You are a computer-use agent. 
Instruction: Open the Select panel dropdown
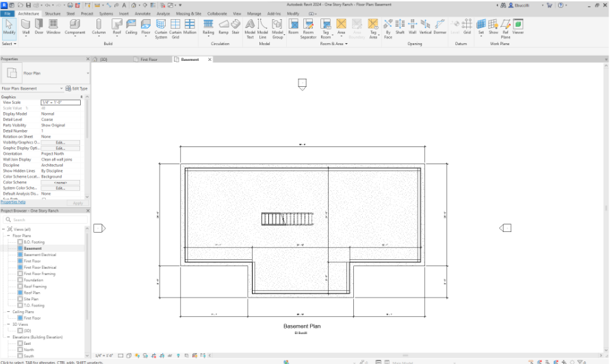tap(9, 44)
